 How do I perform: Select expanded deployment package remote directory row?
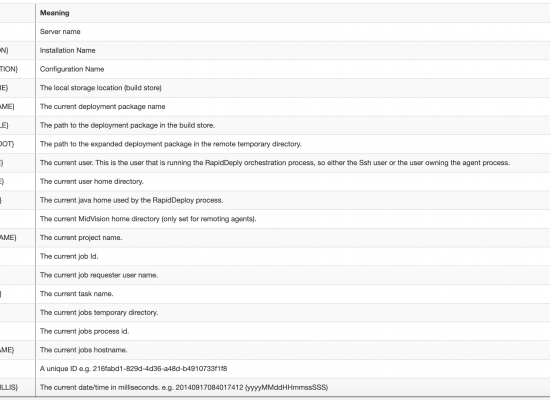click(x=275, y=144)
